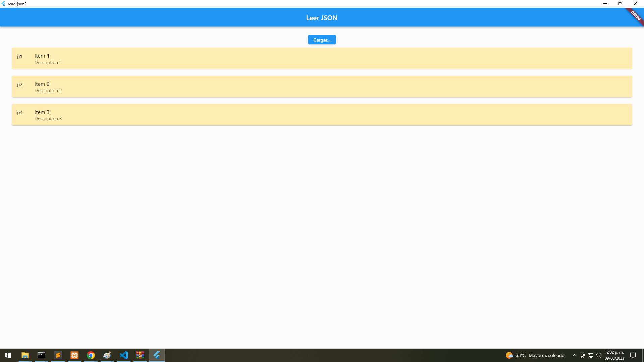This screenshot has height=362, width=644.
Task: Switch to the Command Prompt window
Action: pyautogui.click(x=41, y=355)
